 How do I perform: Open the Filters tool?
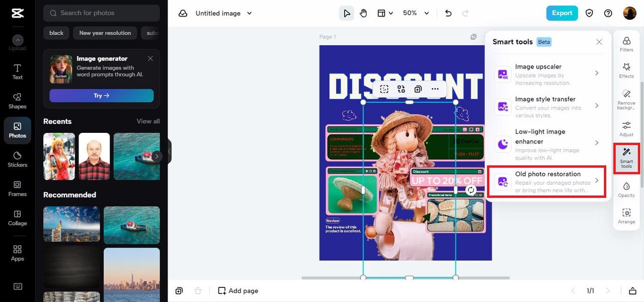coord(626,44)
